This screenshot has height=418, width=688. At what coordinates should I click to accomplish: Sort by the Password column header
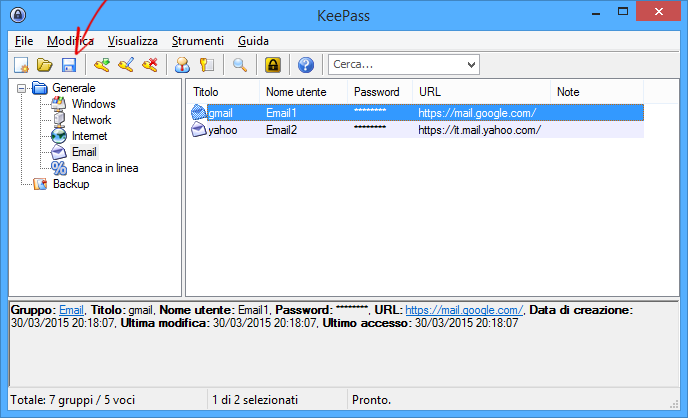point(380,92)
